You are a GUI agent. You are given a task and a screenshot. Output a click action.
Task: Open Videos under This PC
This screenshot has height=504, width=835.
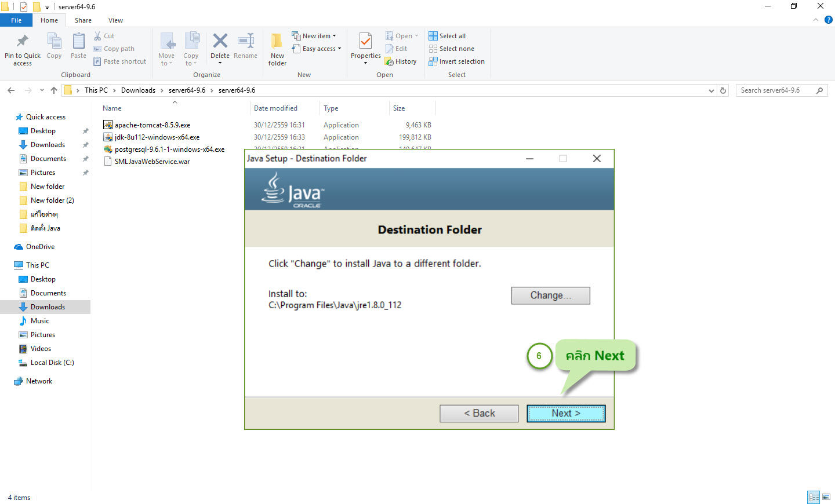click(x=41, y=349)
